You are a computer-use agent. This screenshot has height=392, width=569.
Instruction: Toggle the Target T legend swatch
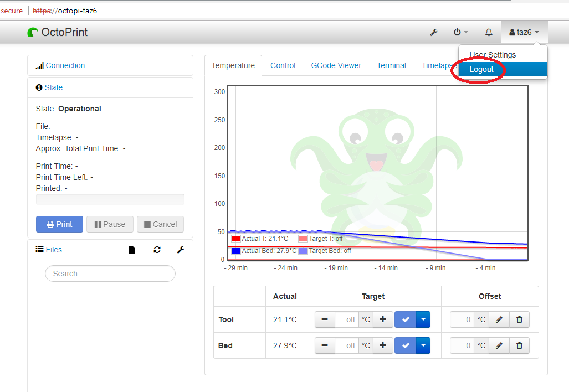(x=303, y=239)
